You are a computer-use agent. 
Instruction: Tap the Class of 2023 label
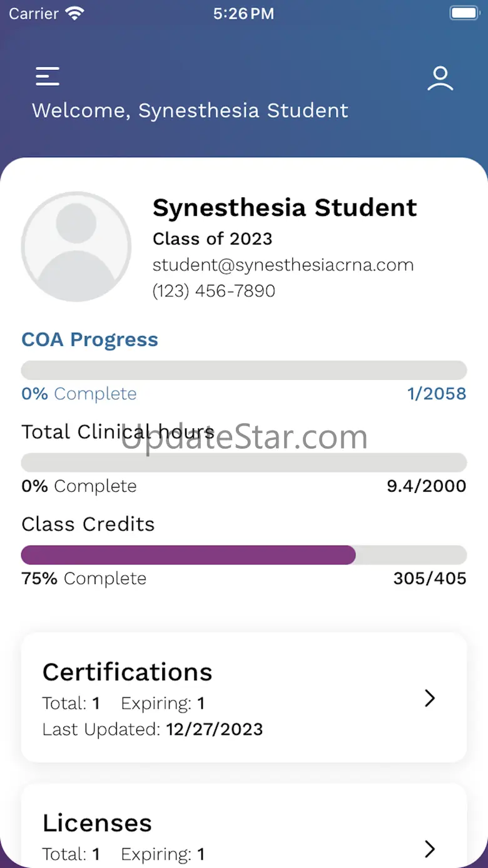(x=213, y=239)
